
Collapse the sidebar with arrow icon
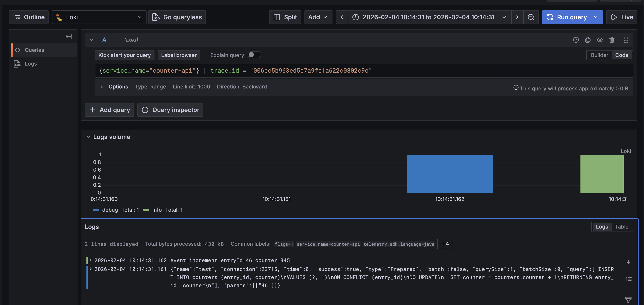point(69,36)
